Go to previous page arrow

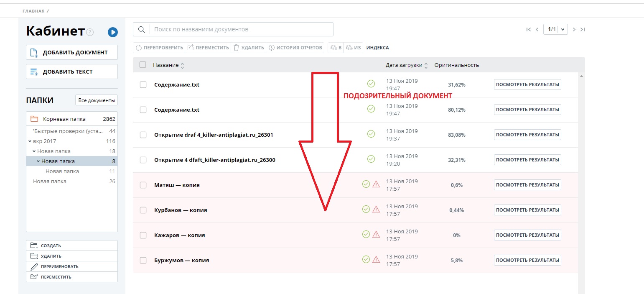pyautogui.click(x=537, y=29)
